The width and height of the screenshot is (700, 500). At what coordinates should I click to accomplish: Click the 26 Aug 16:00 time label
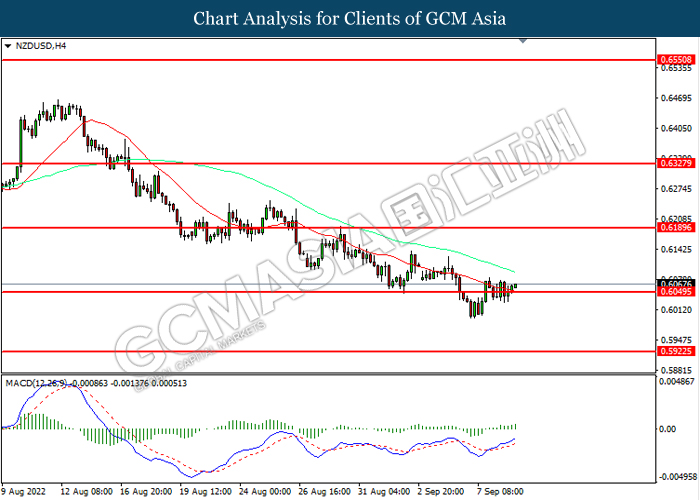coord(325,492)
